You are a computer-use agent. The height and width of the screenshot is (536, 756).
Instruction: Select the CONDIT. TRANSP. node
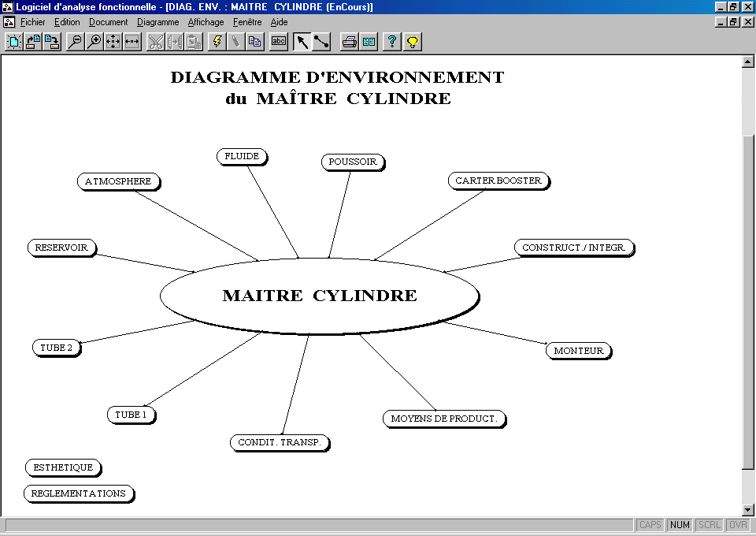click(280, 442)
